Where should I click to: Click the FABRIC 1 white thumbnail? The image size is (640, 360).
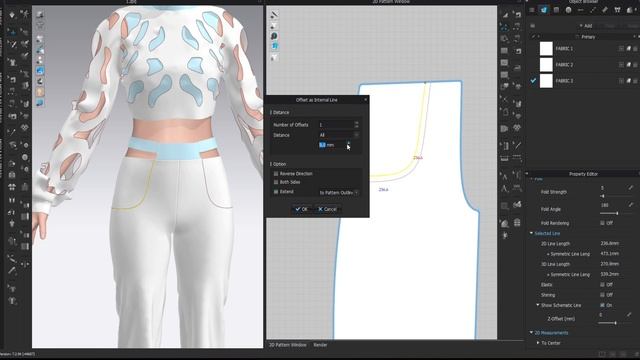pyautogui.click(x=546, y=49)
